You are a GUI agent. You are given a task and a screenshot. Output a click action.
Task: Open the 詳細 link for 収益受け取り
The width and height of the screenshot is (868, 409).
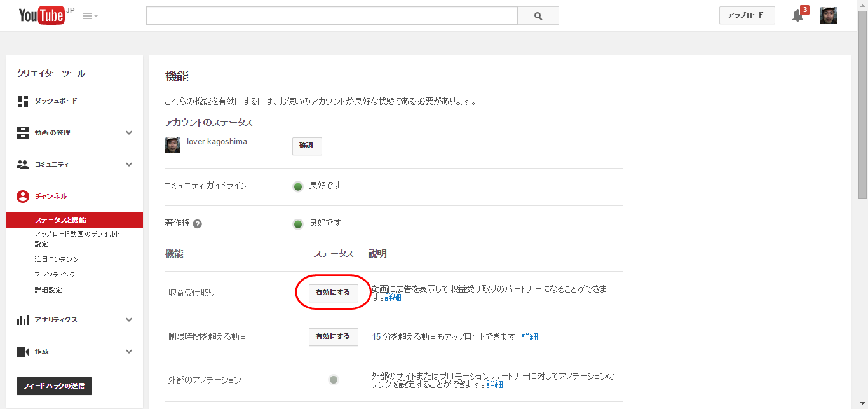click(393, 297)
